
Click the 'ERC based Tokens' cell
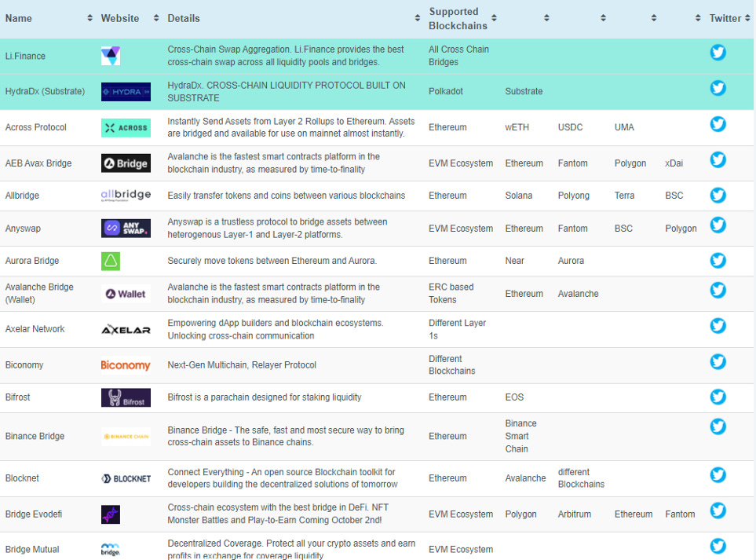(451, 293)
